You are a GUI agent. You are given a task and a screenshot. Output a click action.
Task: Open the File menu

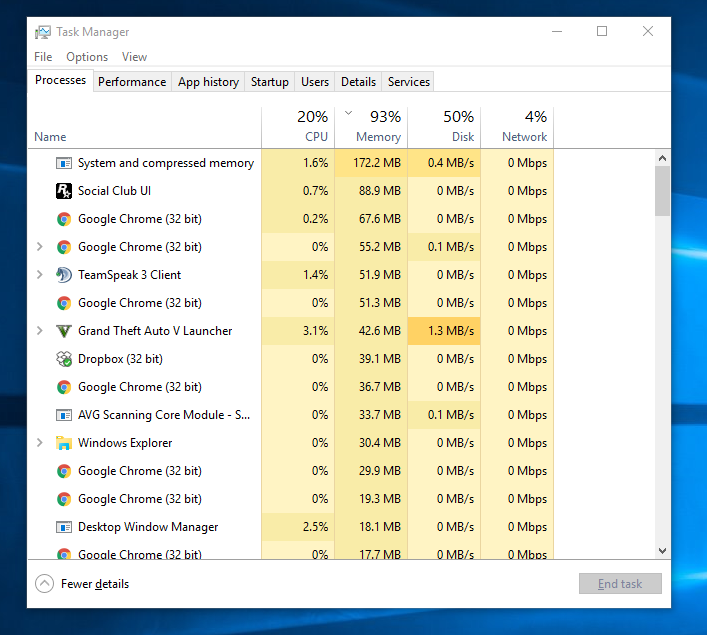click(43, 57)
